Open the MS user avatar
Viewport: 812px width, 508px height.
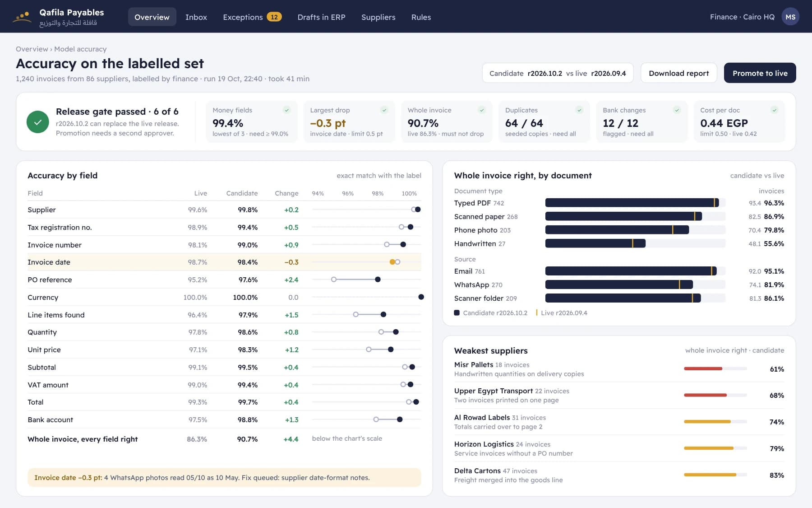(x=790, y=17)
